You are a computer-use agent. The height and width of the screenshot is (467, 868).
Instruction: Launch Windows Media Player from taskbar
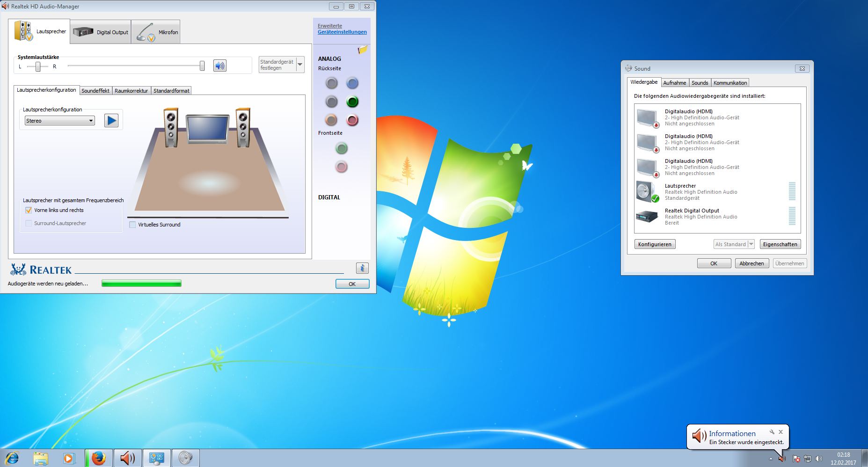(x=69, y=458)
